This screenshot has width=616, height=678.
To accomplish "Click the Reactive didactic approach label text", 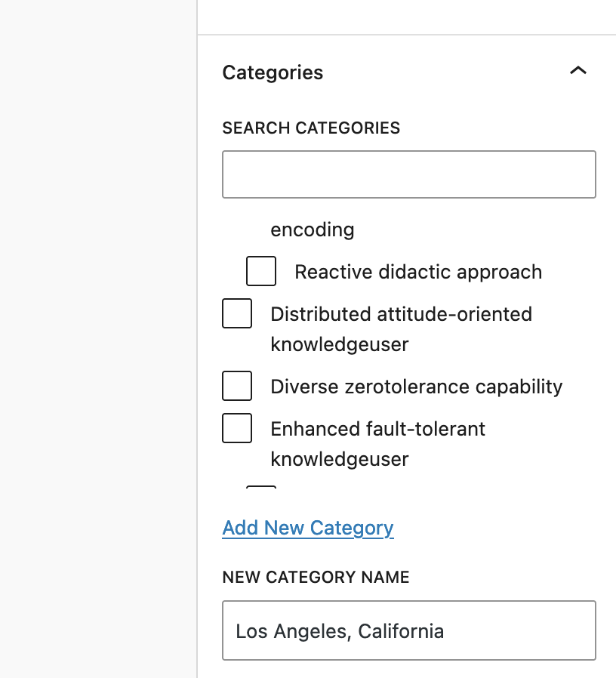I will point(418,271).
